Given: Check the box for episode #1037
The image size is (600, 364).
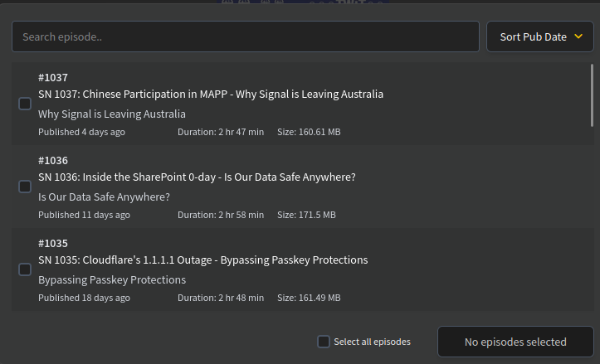Looking at the screenshot, I should click(x=25, y=104).
